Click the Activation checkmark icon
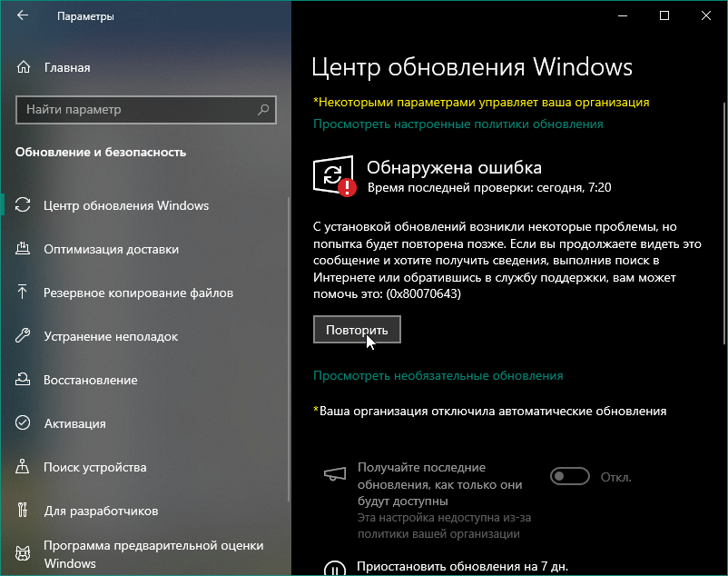 24,423
